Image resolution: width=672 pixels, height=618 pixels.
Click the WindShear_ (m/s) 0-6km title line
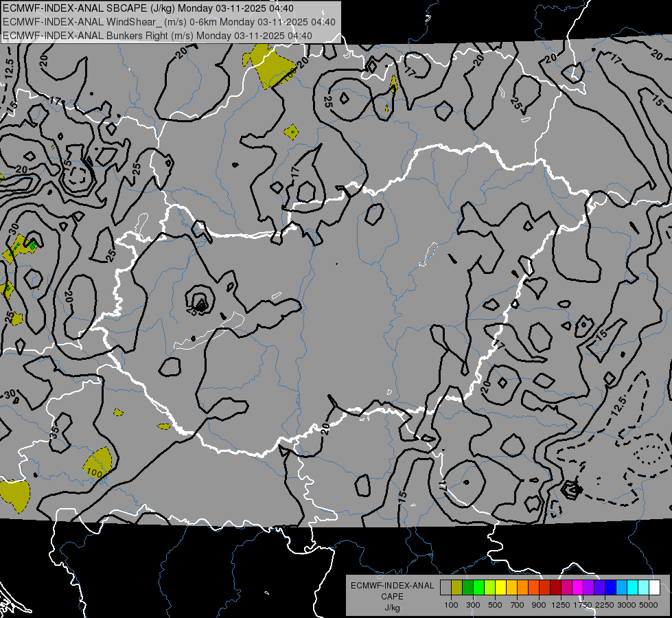[169, 22]
